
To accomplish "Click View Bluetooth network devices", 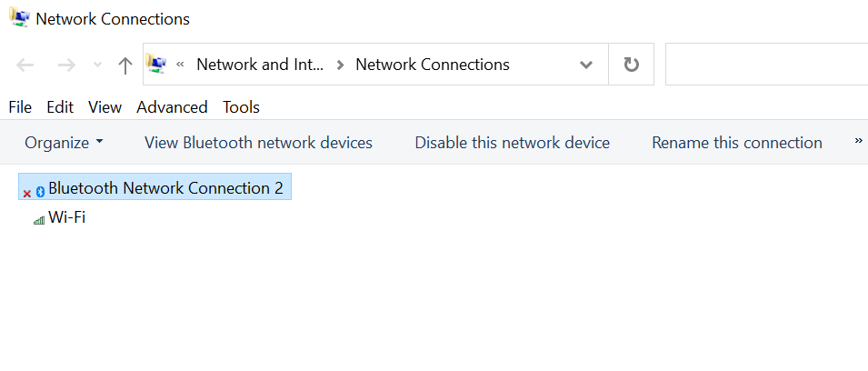I will (x=258, y=143).
